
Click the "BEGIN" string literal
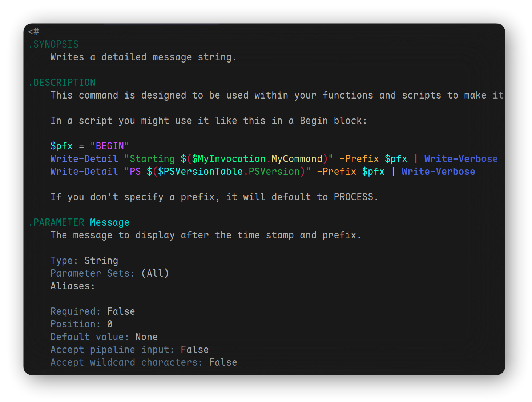[110, 146]
